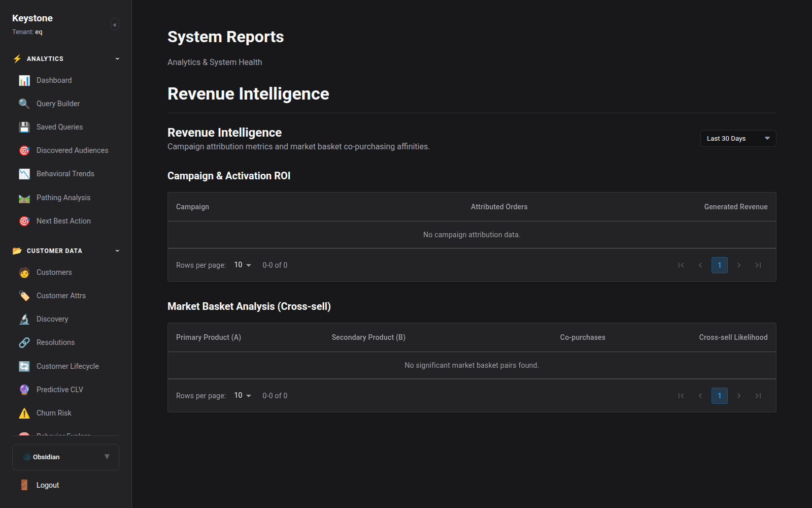Screen dimensions: 812x508
Task: Click the Logout door icon
Action: 24,485
